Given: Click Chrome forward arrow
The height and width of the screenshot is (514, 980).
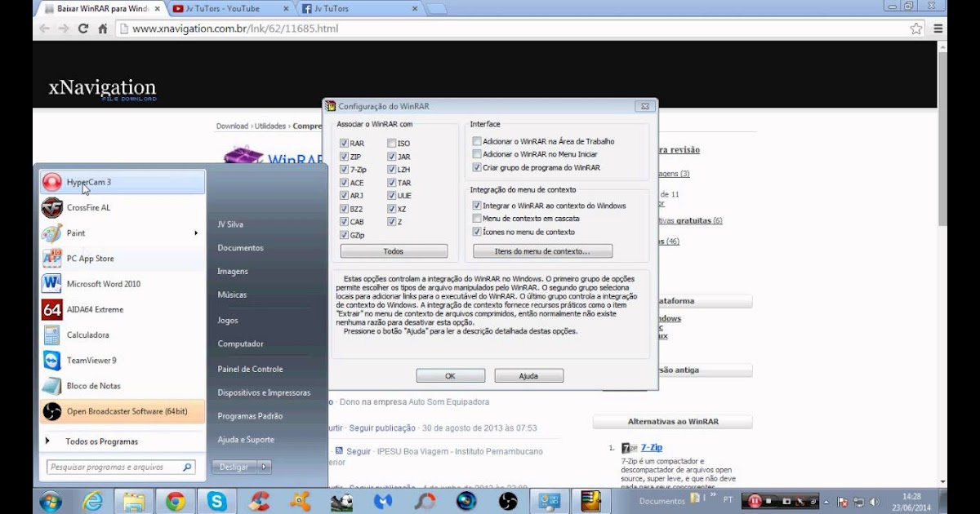Looking at the screenshot, I should (64, 29).
